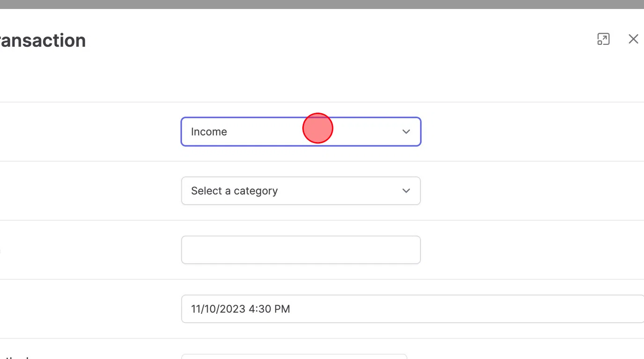This screenshot has width=644, height=359.
Task: Click the 'Income' text in the selector
Action: [x=209, y=132]
